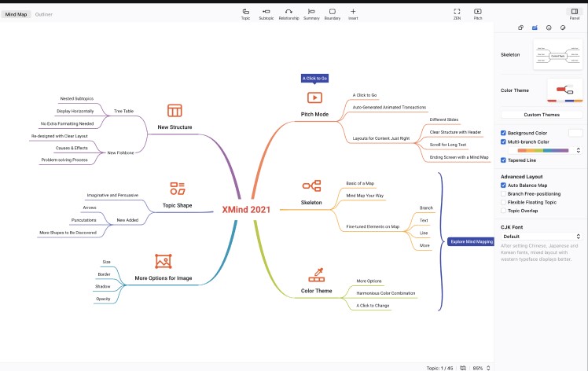This screenshot has height=371, width=588.
Task: Add a new Topic from toolbar
Action: click(x=245, y=14)
